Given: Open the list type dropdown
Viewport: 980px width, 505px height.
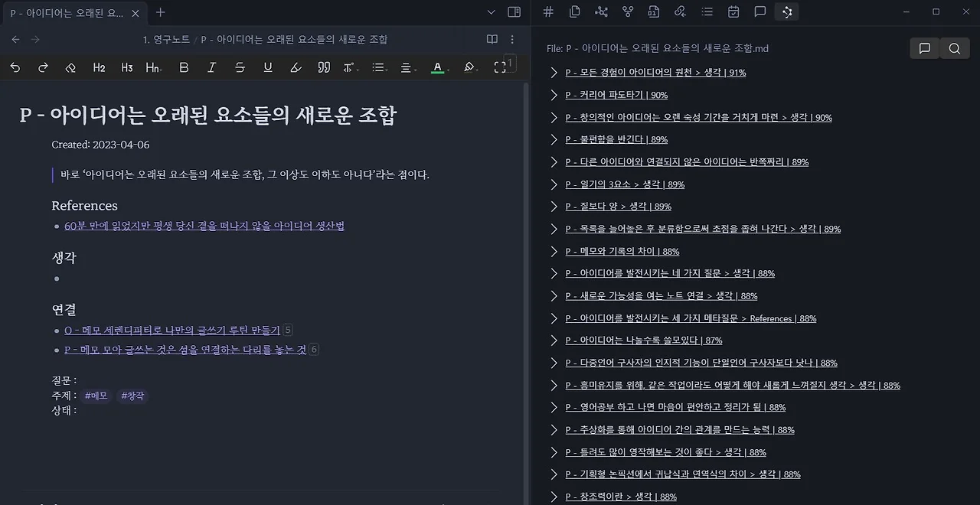Looking at the screenshot, I should pos(379,67).
